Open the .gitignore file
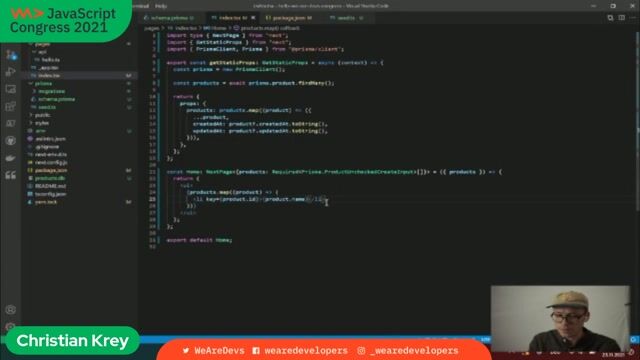Screen dimensions: 640x360 47,147
